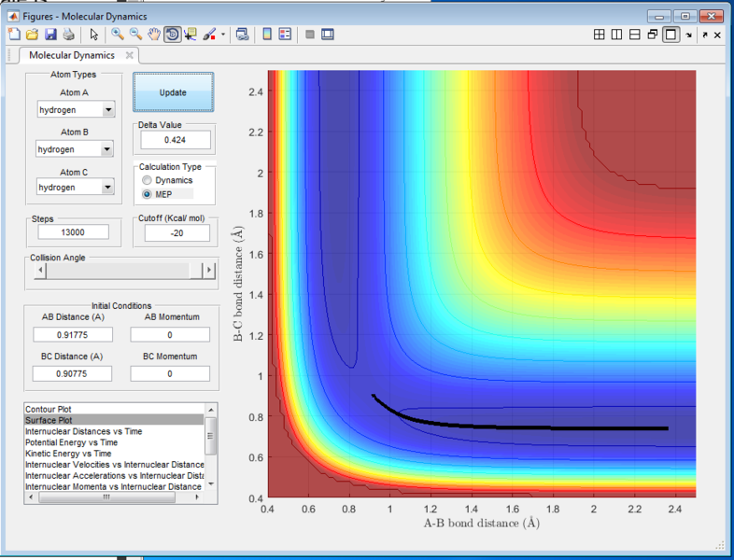
Task: Save the figure with the floppy disk icon
Action: 50,35
